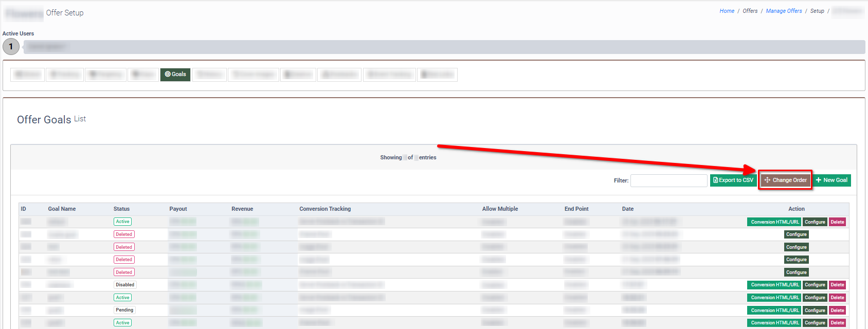868x329 pixels.
Task: Configure the first Deleted goal in the list
Action: click(796, 234)
